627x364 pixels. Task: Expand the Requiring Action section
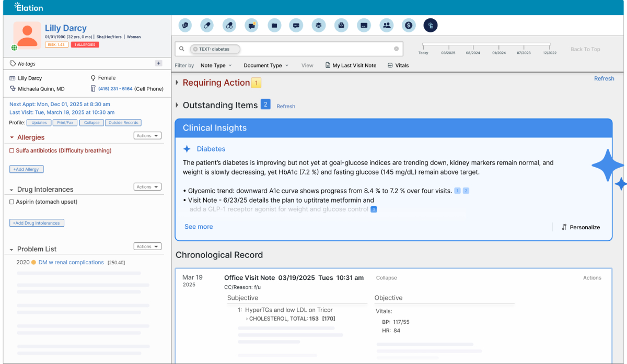pos(177,83)
